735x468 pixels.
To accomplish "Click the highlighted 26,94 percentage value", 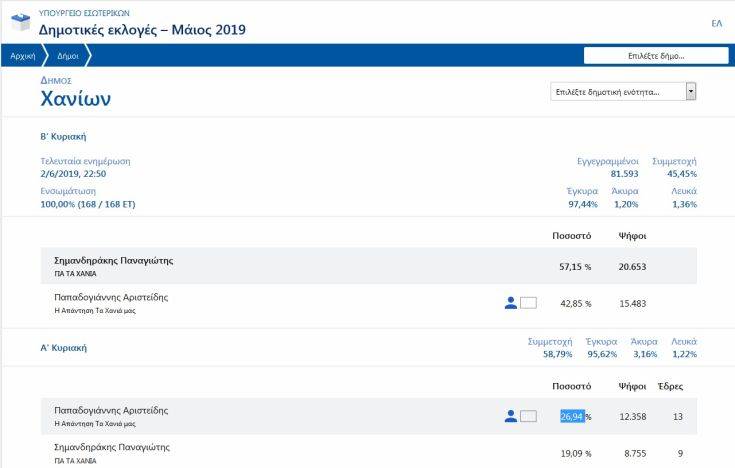I will tap(572, 416).
